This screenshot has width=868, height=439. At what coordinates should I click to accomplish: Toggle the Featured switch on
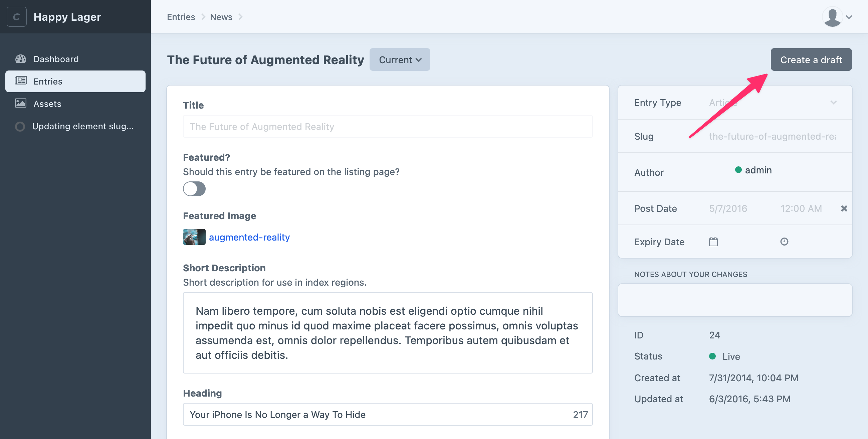point(194,189)
